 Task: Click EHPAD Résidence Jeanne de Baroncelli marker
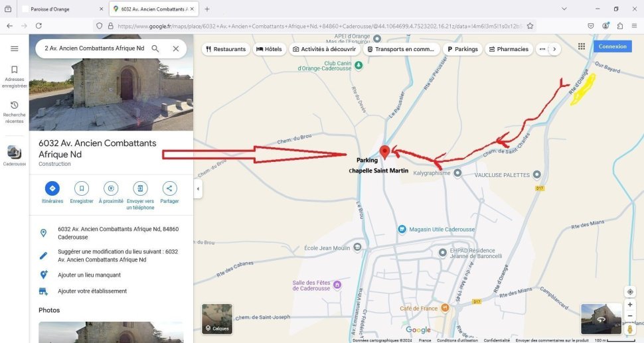(442, 253)
